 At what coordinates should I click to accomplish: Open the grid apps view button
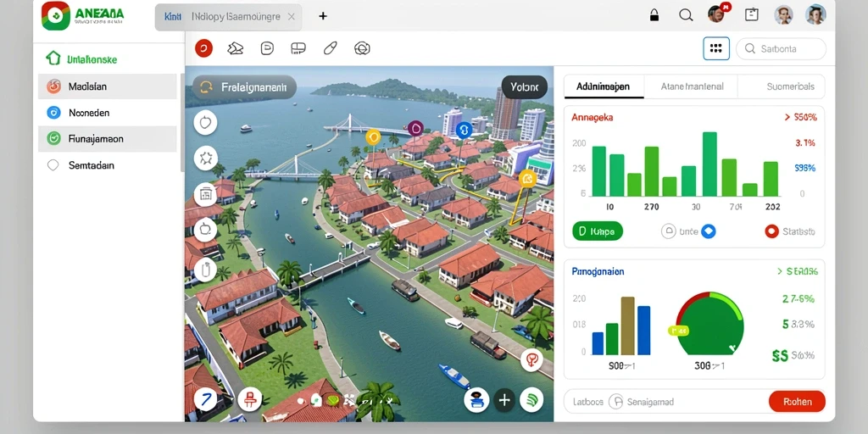[x=715, y=48]
